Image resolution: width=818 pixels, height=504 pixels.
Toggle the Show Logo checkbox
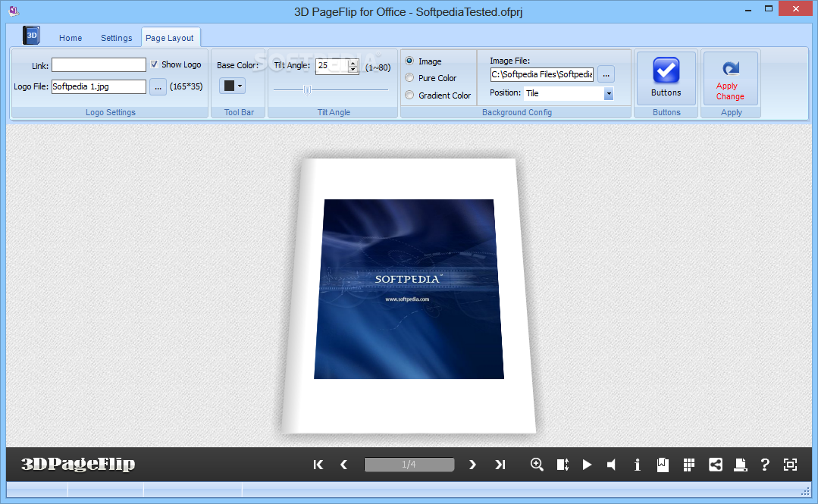tap(154, 64)
